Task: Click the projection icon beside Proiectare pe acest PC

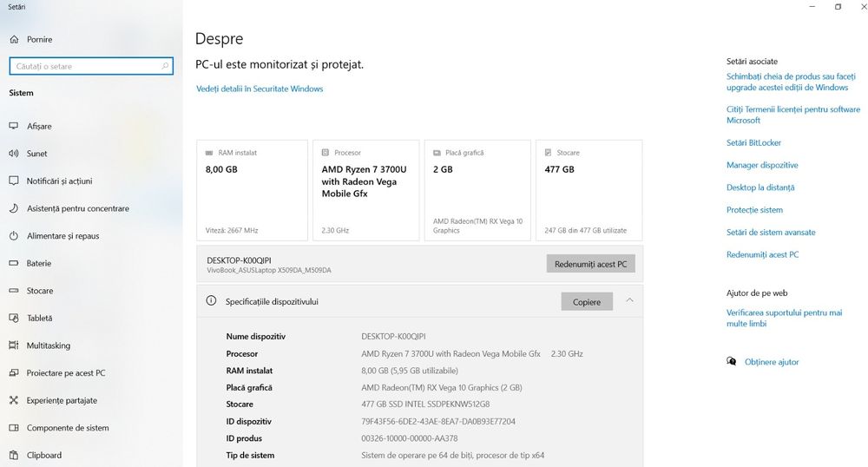Action: [14, 373]
